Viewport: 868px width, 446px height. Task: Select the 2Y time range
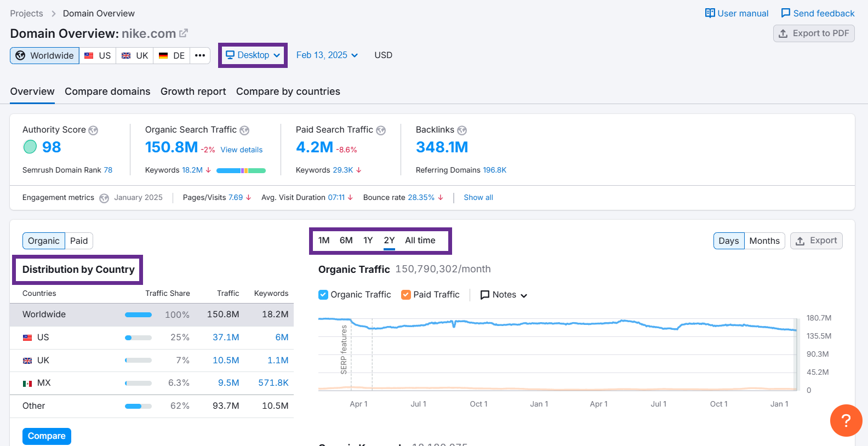(389, 241)
